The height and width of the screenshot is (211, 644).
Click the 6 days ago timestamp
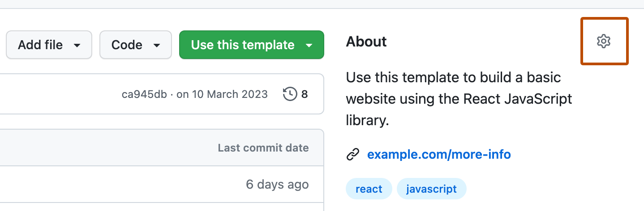point(277,184)
